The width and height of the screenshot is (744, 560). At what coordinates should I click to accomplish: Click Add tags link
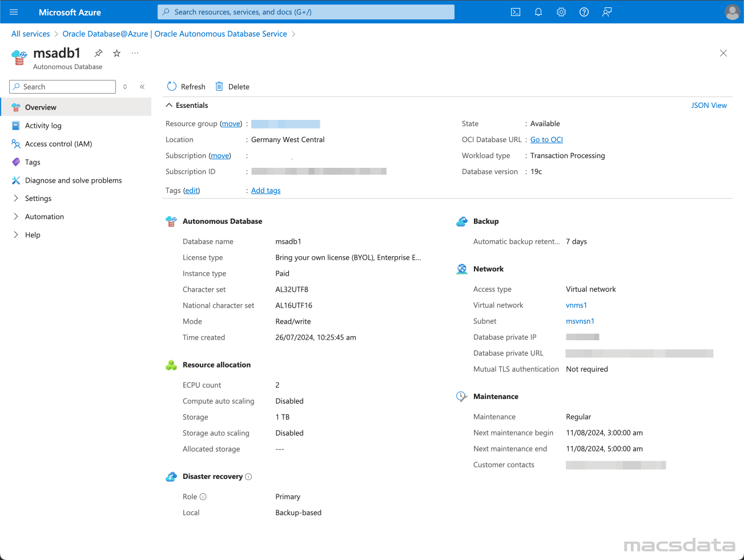266,190
